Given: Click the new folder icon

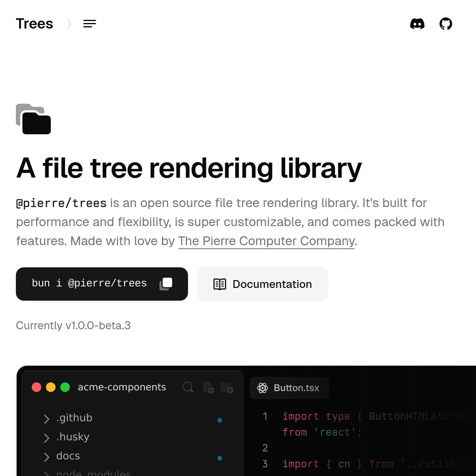Looking at the screenshot, I should coord(226,387).
